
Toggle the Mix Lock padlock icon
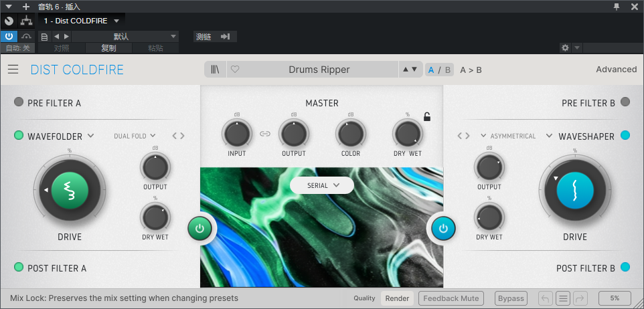coord(427,117)
